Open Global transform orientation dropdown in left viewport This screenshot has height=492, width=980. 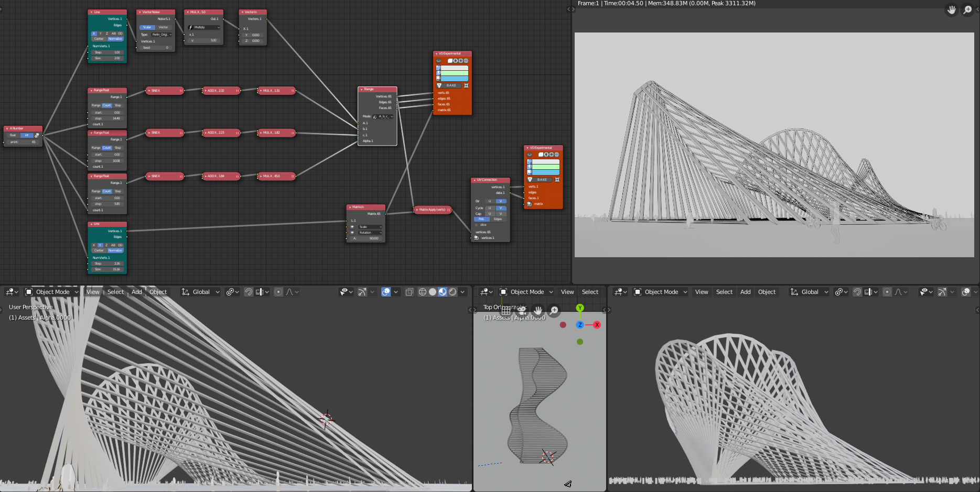200,292
